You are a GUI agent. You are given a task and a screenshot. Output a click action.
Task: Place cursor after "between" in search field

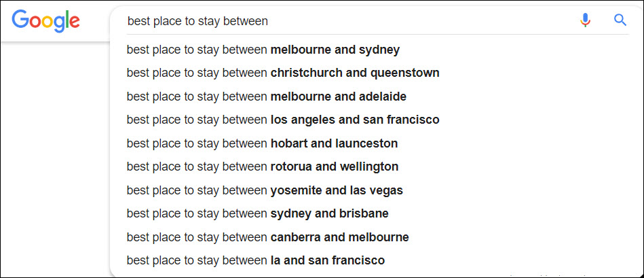[x=269, y=21]
